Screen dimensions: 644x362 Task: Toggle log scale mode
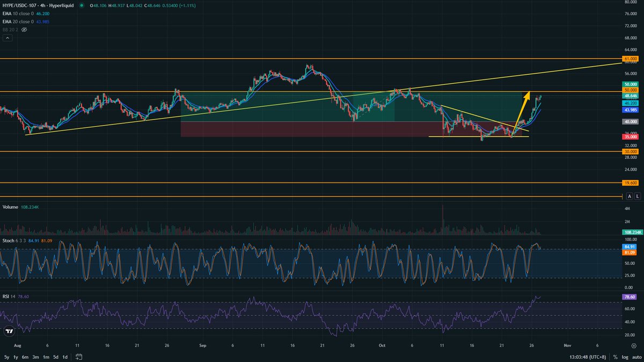(625, 357)
